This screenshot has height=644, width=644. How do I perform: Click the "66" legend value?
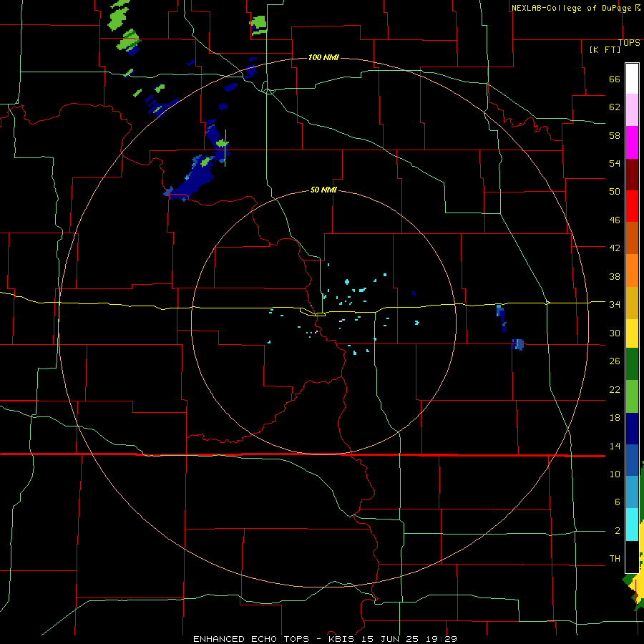[615, 79]
